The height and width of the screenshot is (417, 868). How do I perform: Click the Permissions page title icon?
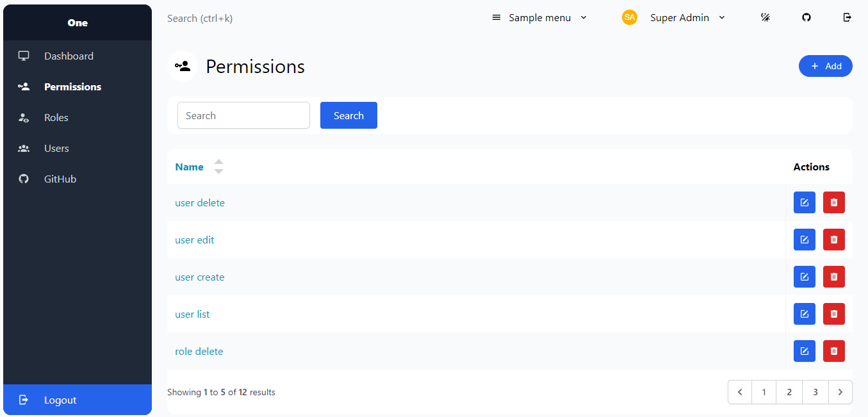tap(183, 66)
